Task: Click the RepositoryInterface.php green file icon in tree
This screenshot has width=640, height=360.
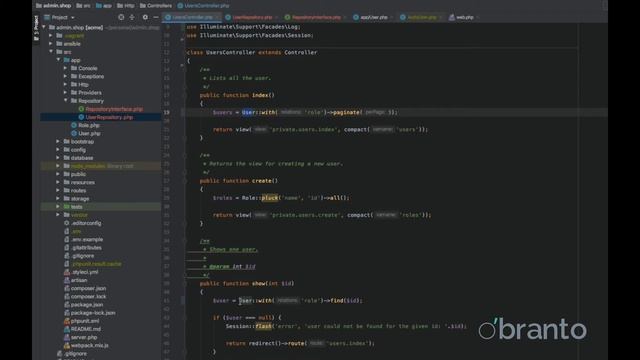Action: coord(81,109)
